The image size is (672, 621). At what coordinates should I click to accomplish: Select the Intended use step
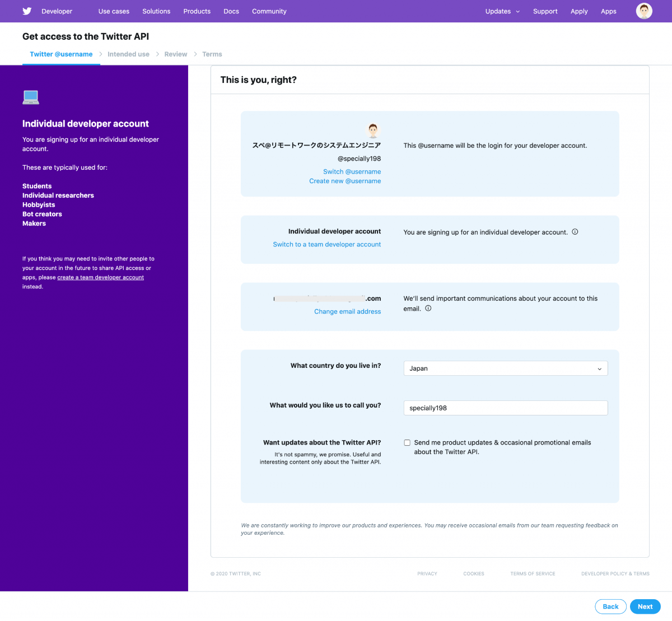(128, 54)
